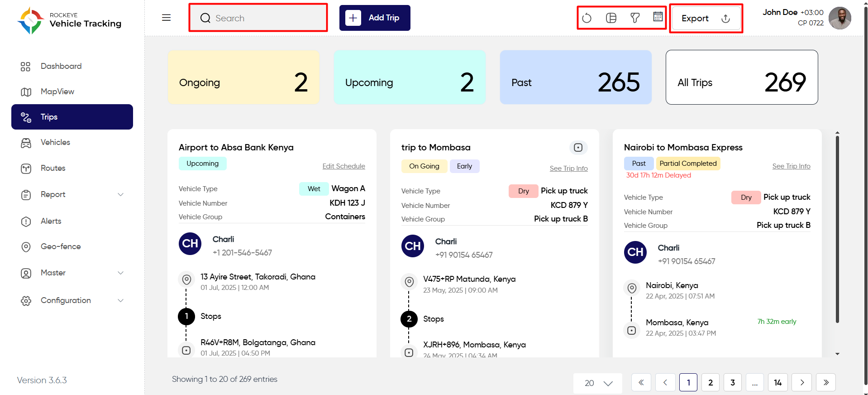
Task: Click the plus icon in Add Trip
Action: pyautogui.click(x=353, y=18)
